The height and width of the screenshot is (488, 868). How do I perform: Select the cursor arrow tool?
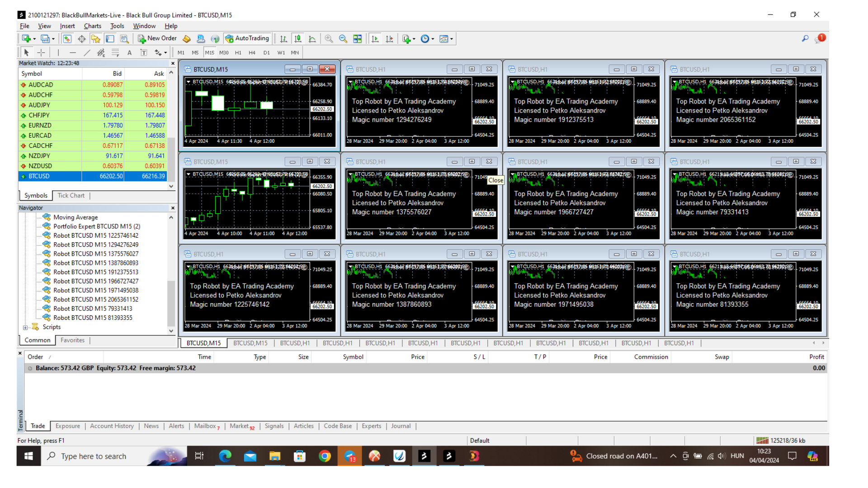coord(26,53)
